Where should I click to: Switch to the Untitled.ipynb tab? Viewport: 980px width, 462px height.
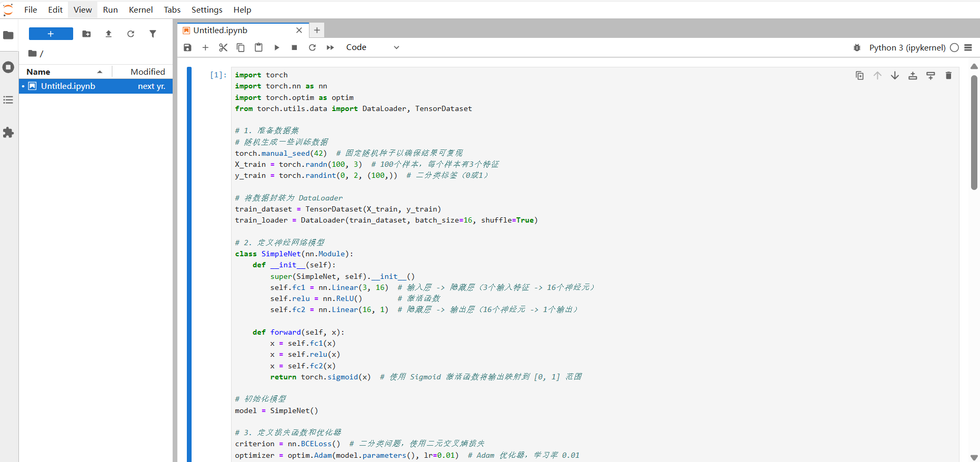point(220,31)
